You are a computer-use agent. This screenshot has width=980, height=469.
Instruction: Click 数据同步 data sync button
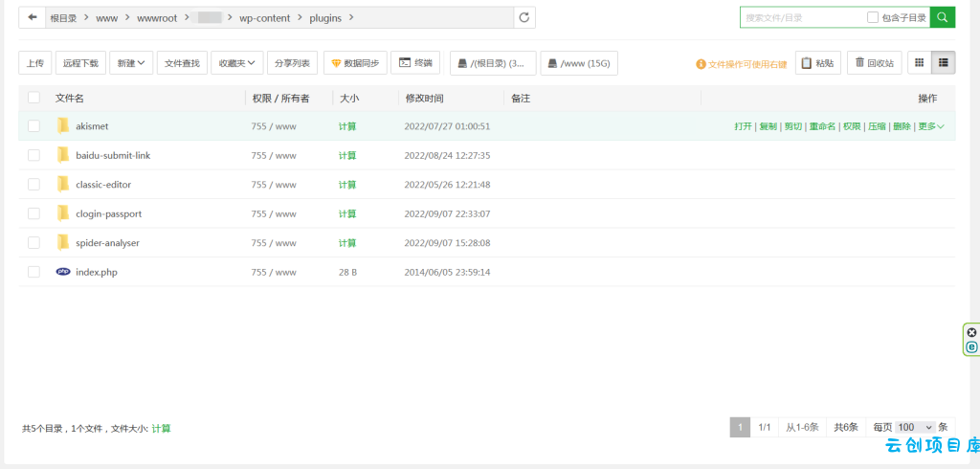(355, 62)
